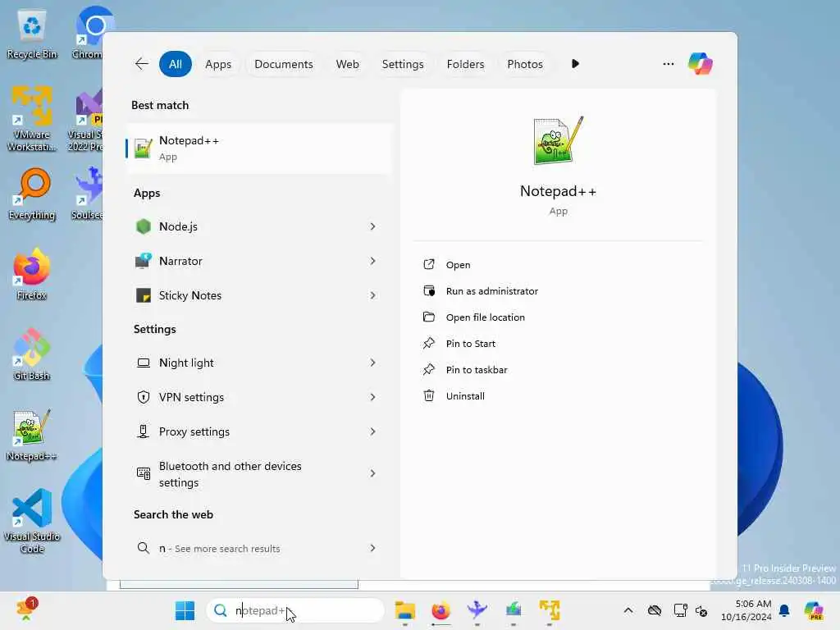Viewport: 840px width, 630px height.
Task: Click the Narrator app icon
Action: pyautogui.click(x=143, y=261)
